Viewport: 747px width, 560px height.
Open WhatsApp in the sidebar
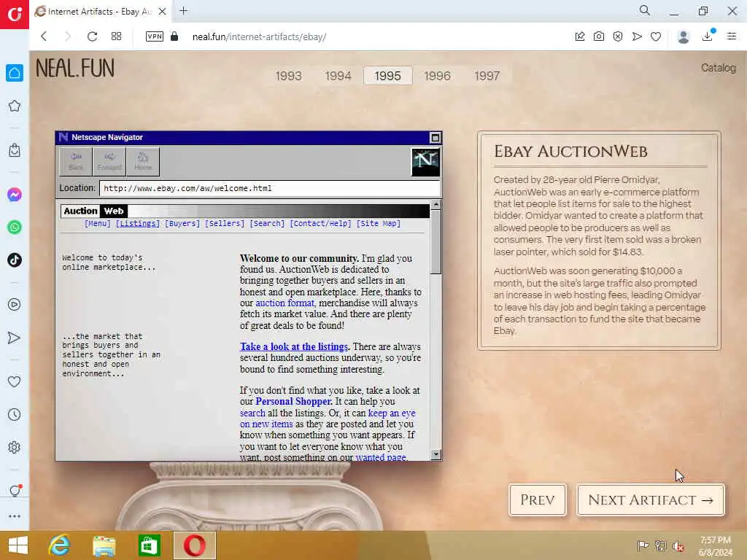(15, 227)
